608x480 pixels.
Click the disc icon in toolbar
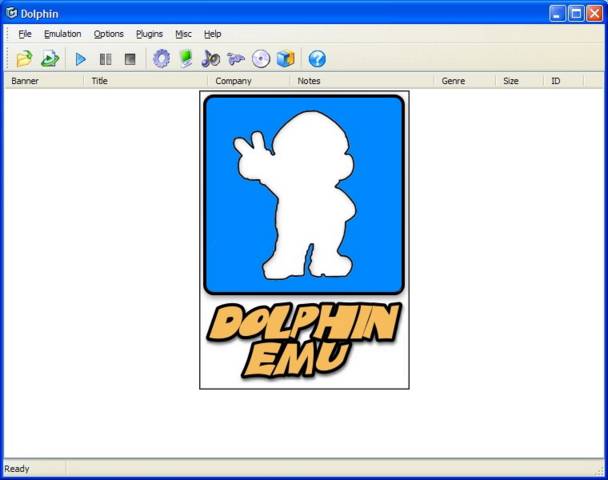[261, 59]
